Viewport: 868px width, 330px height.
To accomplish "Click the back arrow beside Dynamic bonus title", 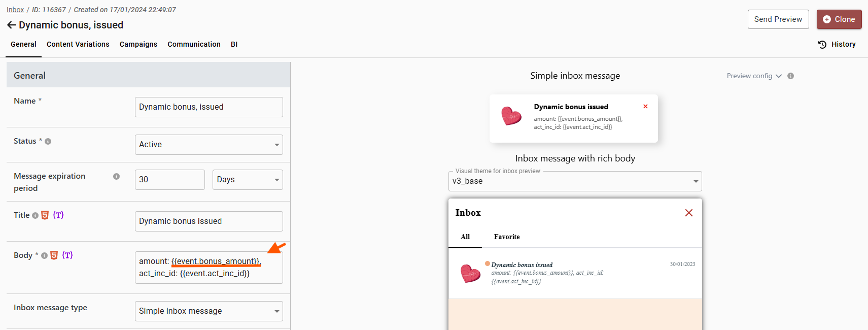I will click(11, 25).
